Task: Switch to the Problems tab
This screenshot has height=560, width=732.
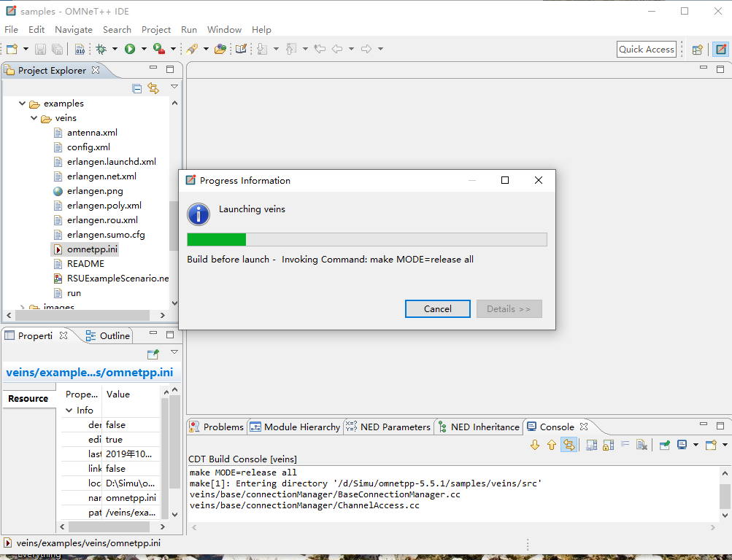Action: 217,427
